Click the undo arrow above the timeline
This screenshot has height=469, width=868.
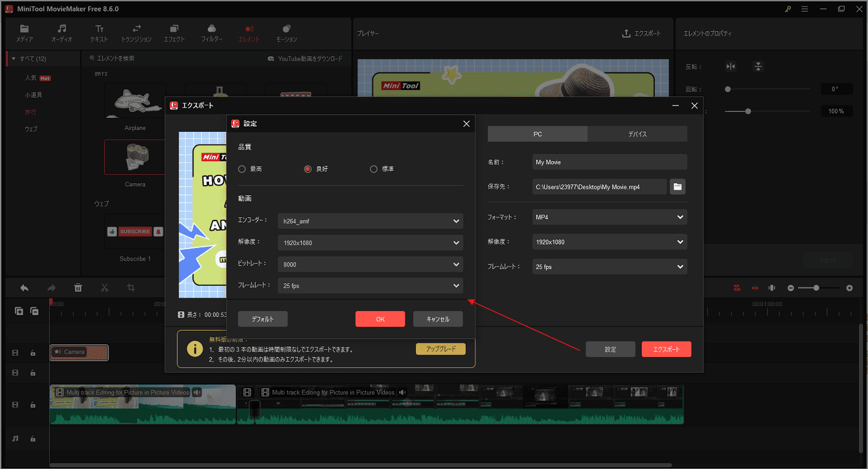click(24, 288)
